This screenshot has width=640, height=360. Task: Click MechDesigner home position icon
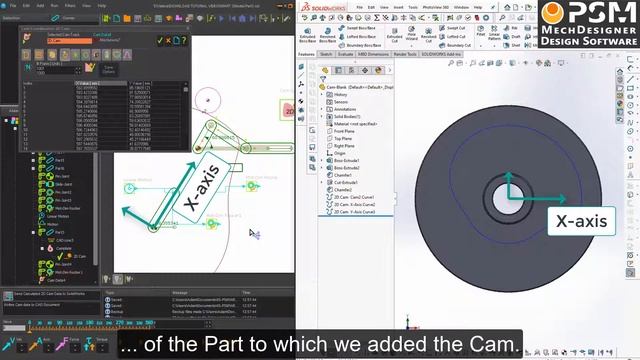coord(242,18)
